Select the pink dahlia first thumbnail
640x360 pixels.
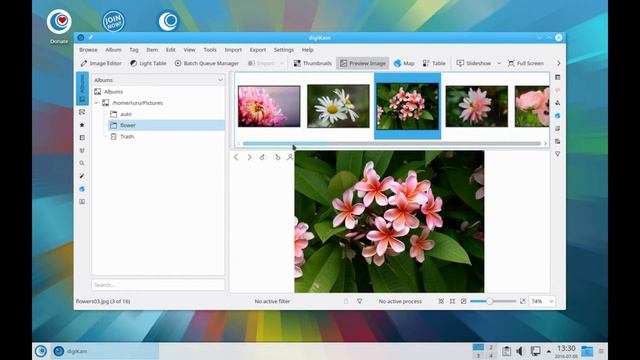click(269, 106)
